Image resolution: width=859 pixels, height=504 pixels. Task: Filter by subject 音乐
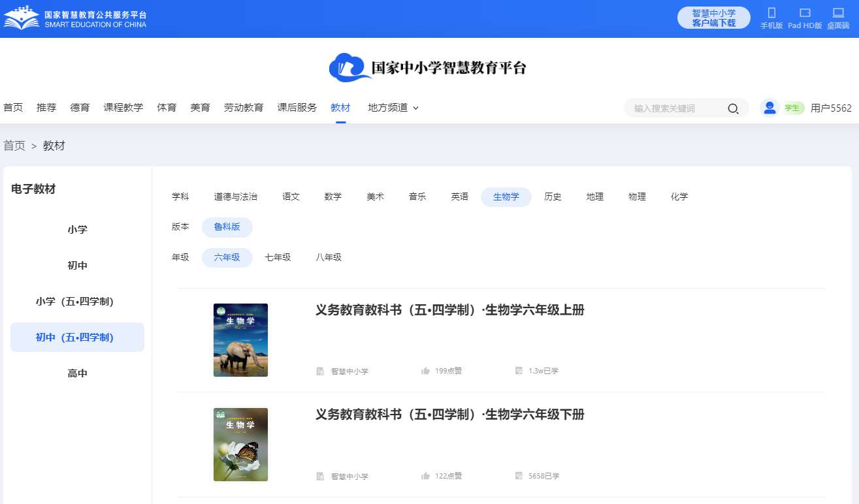[417, 197]
